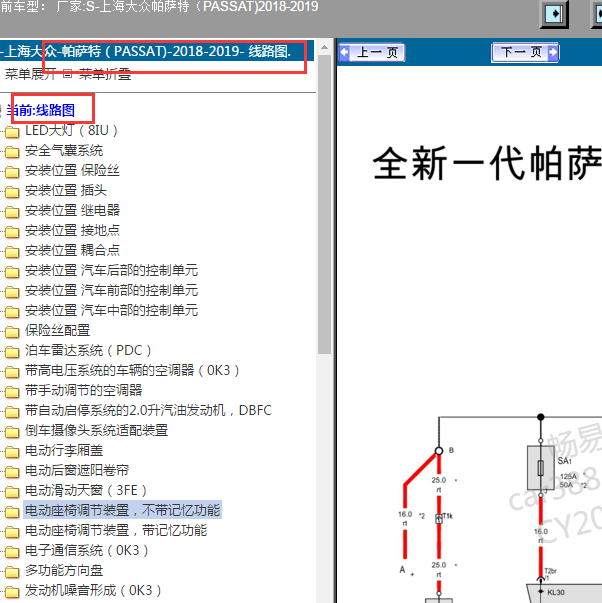Image resolution: width=602 pixels, height=603 pixels.
Task: Open folder icon of 带高电压系统的车辆的空调器
Action: (x=12, y=372)
